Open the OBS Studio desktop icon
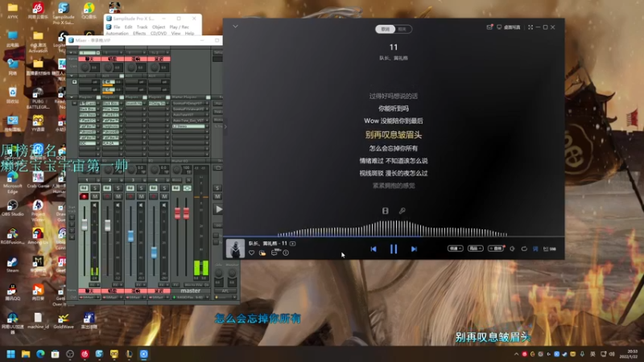 pos(12,208)
